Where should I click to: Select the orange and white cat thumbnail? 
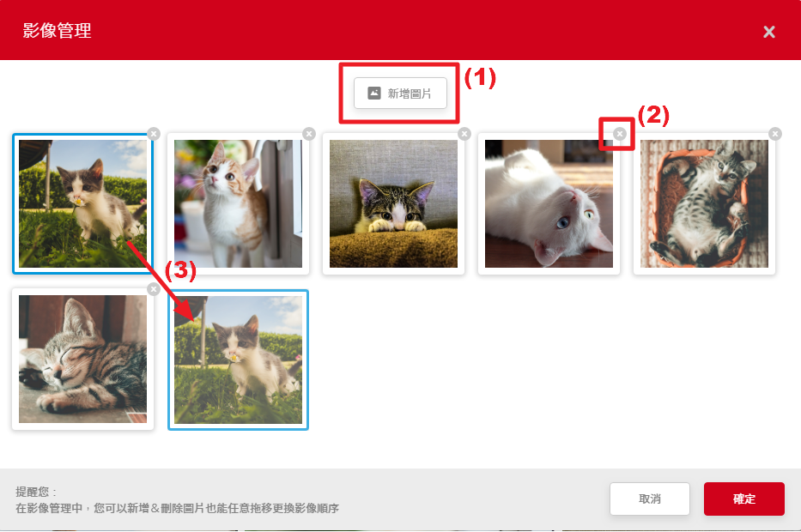(x=238, y=203)
